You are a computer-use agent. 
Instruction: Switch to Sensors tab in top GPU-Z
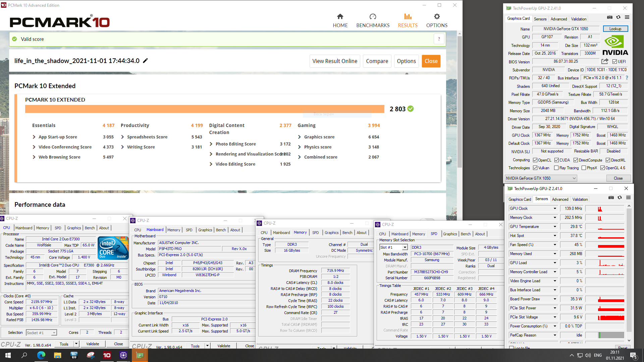pos(540,19)
